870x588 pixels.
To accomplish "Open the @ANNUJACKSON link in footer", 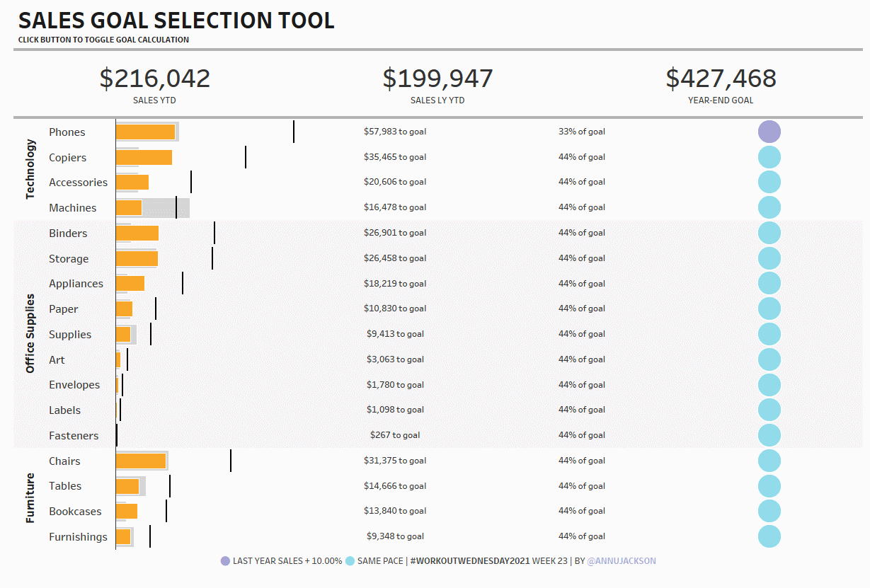I will 622,561.
